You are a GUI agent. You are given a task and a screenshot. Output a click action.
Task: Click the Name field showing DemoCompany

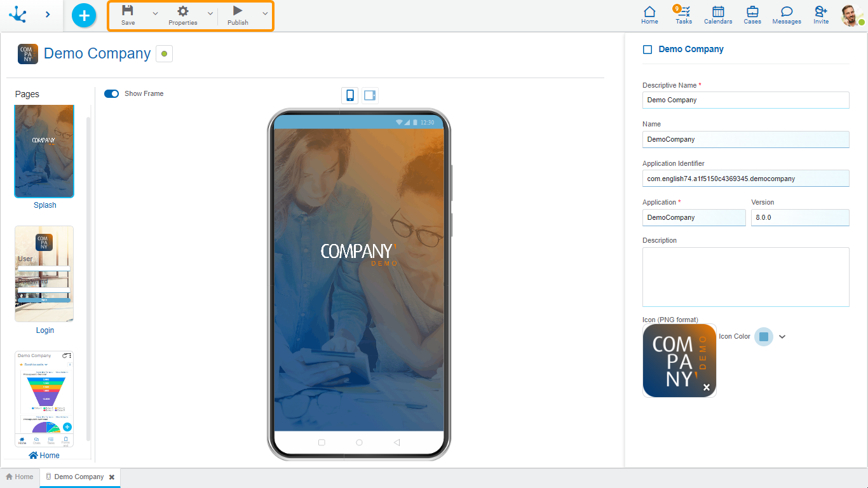pos(746,139)
